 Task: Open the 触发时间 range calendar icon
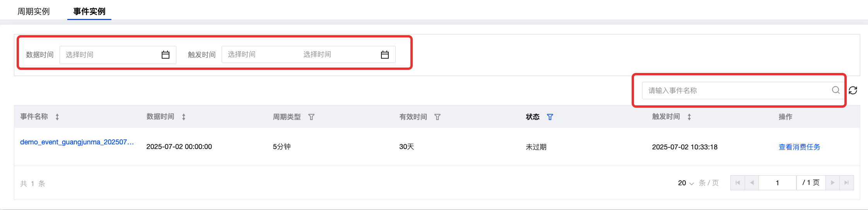pyautogui.click(x=385, y=55)
